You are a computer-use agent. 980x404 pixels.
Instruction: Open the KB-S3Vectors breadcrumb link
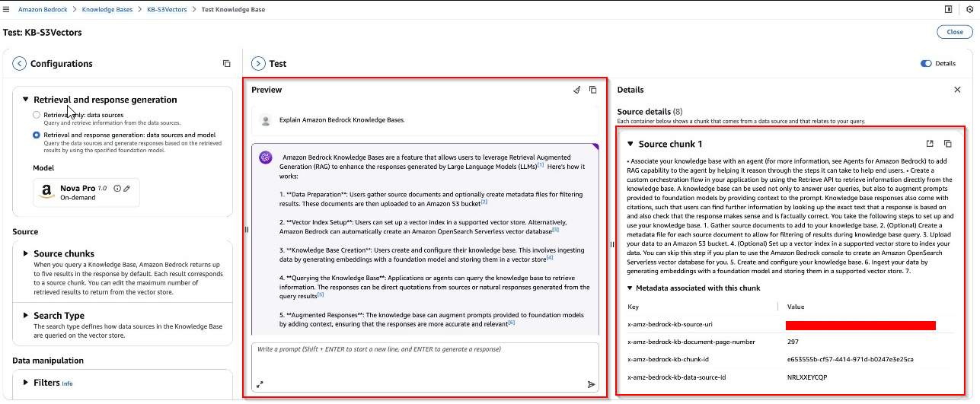click(167, 10)
